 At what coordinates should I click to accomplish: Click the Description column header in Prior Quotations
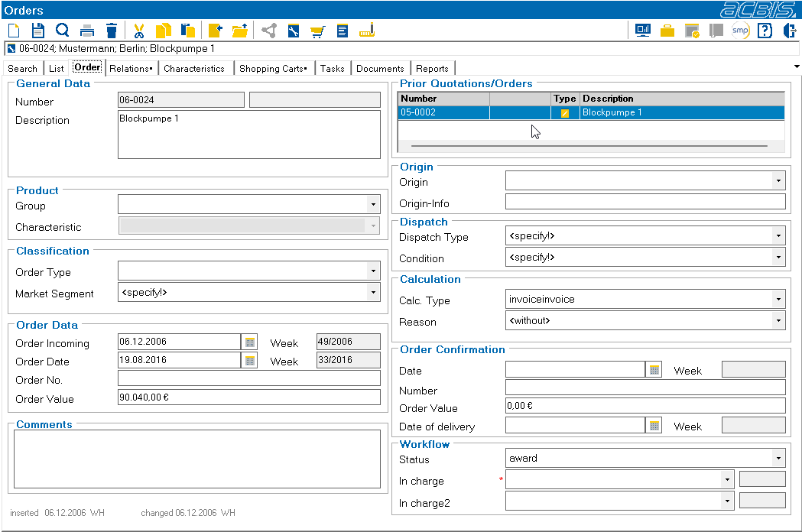pyautogui.click(x=682, y=99)
